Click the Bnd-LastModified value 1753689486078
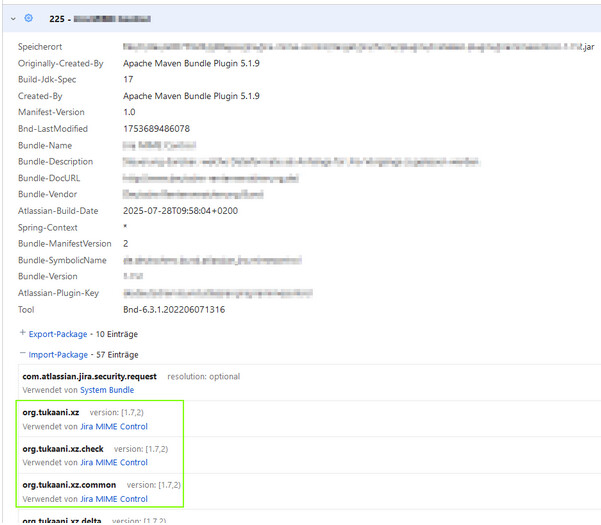Screen dimensions: 601x525 pyautogui.click(x=156, y=129)
